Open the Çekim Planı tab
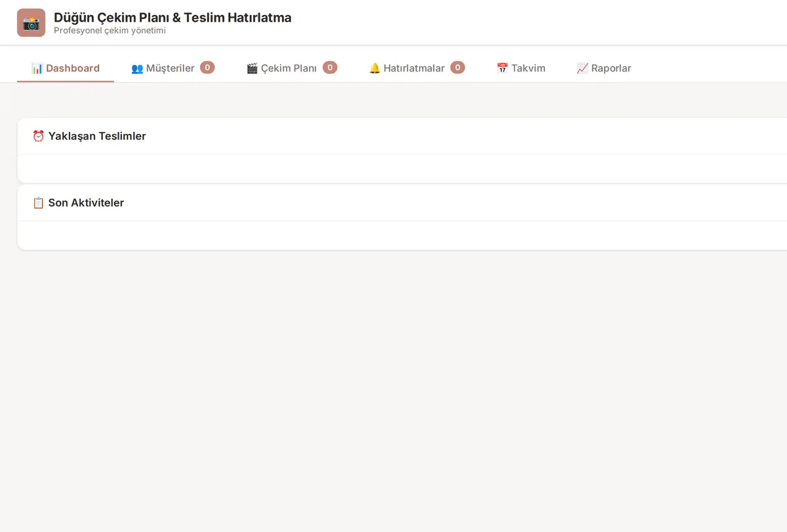 click(x=292, y=68)
